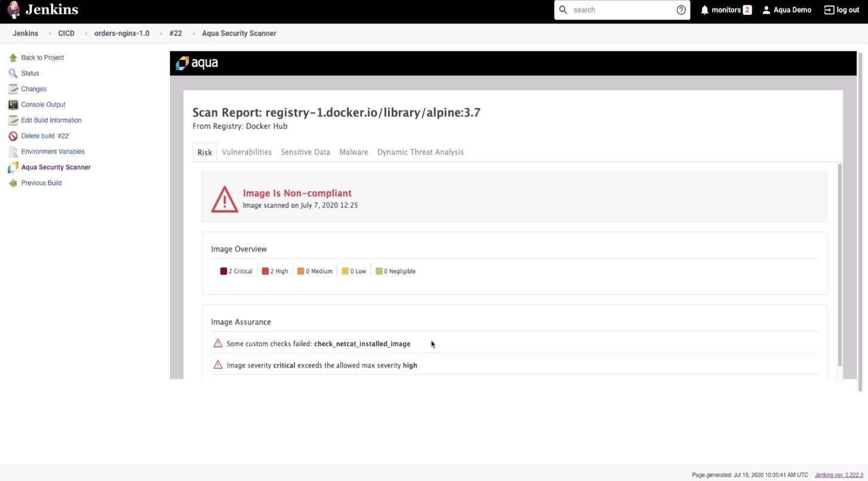
Task: Click the Aqua Demo user icon
Action: pos(767,10)
